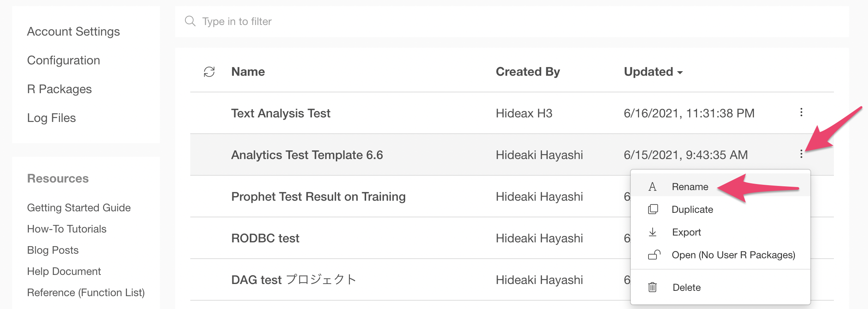Click the unlock icon for Open option
Screen dimensions: 868x309
pyautogui.click(x=654, y=255)
